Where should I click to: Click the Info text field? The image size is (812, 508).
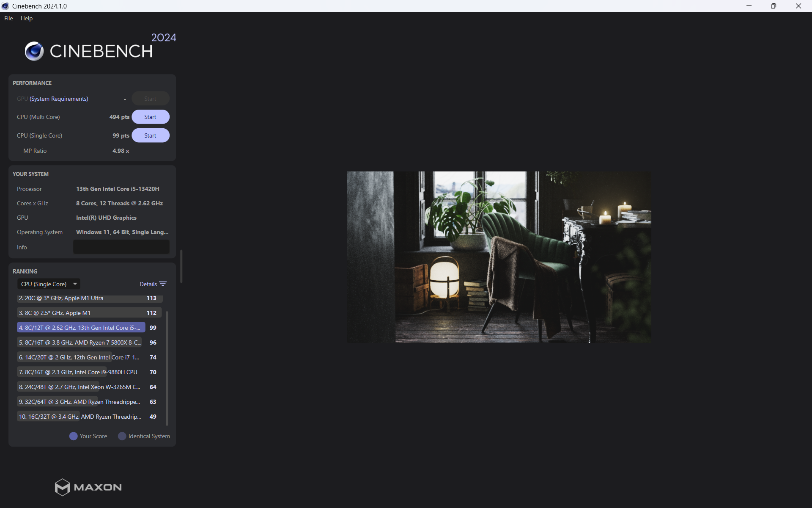coord(121,247)
